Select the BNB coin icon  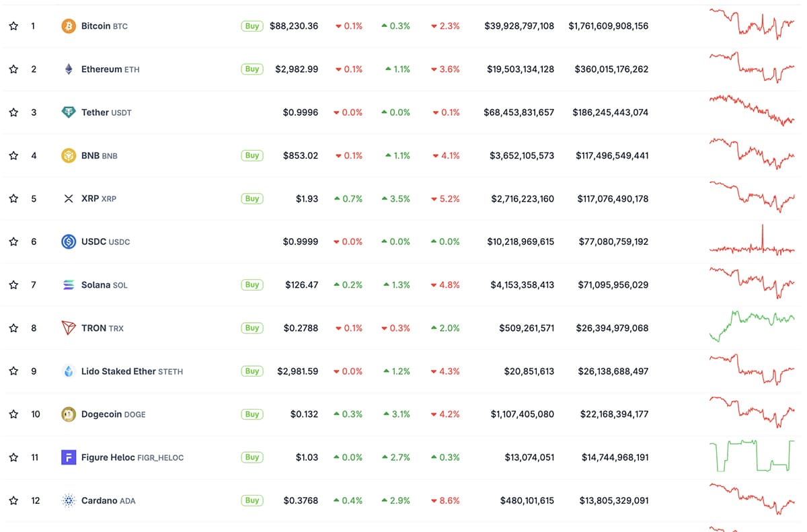tap(67, 155)
